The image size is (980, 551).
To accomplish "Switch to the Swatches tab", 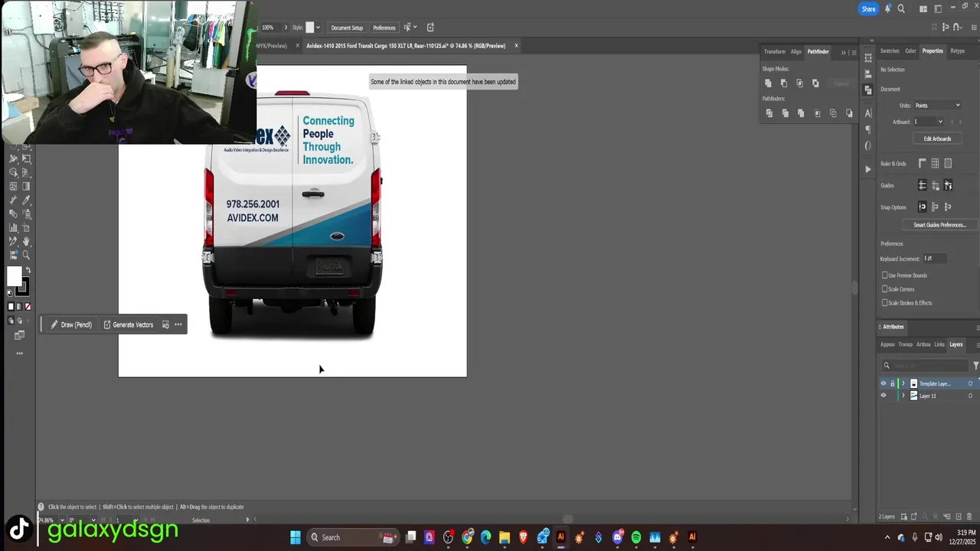I will tap(890, 51).
